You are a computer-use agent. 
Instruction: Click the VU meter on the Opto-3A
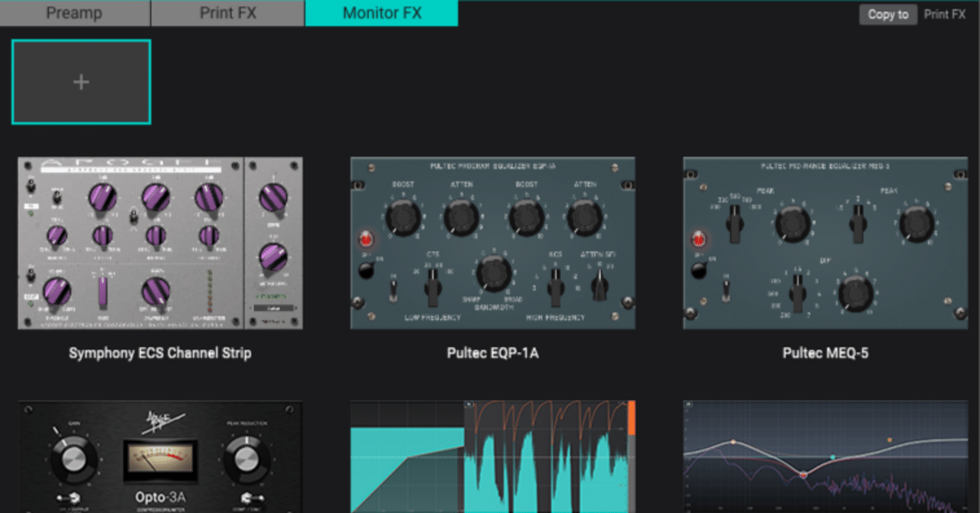(159, 458)
